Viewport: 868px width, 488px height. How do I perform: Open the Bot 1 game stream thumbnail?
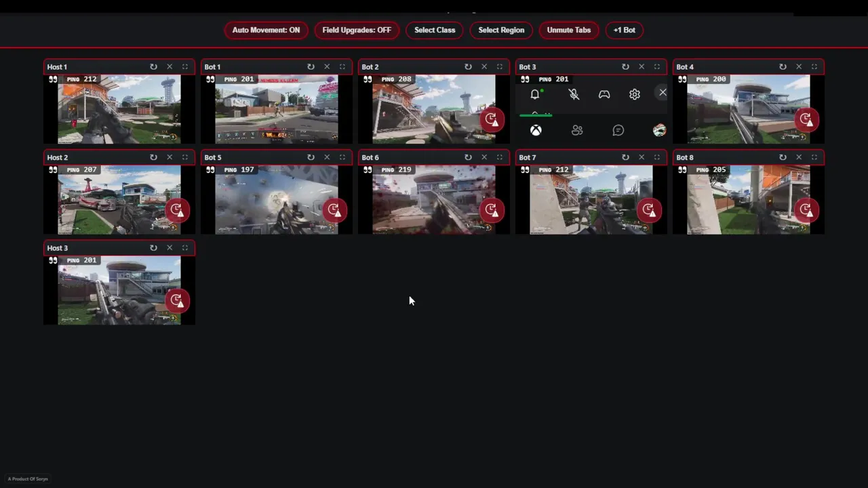click(277, 109)
